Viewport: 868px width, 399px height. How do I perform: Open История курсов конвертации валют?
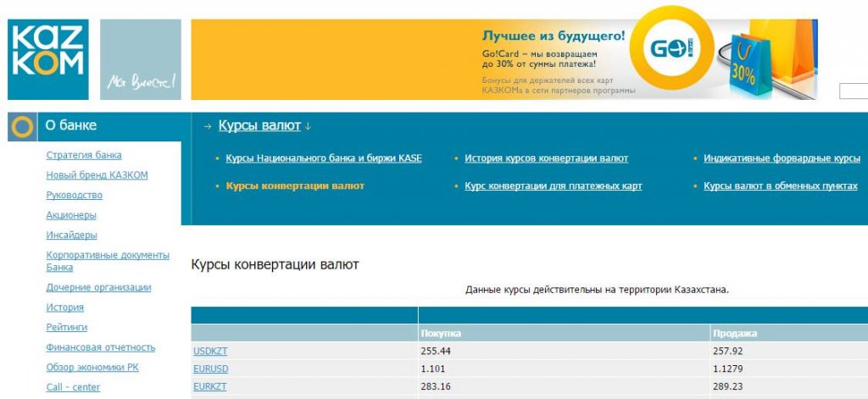coord(546,158)
